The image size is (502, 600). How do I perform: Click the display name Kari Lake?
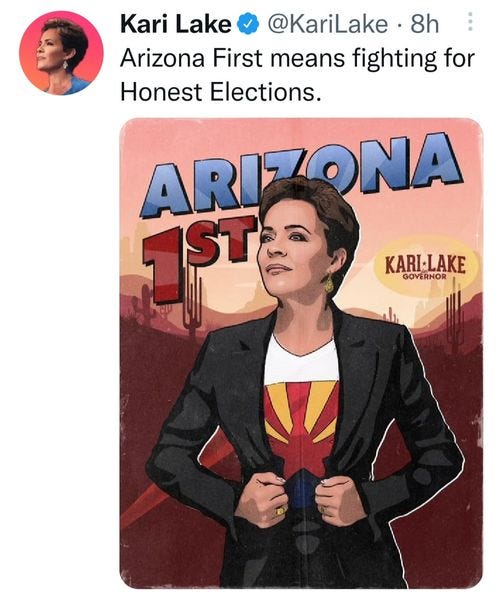(x=176, y=24)
